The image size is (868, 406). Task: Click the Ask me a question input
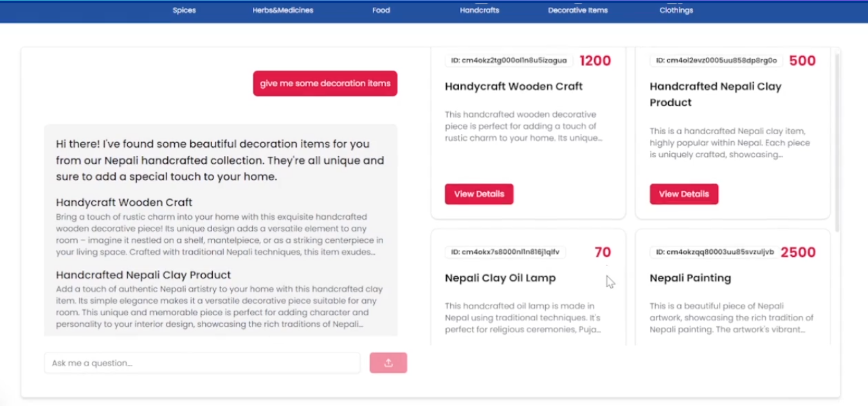202,363
